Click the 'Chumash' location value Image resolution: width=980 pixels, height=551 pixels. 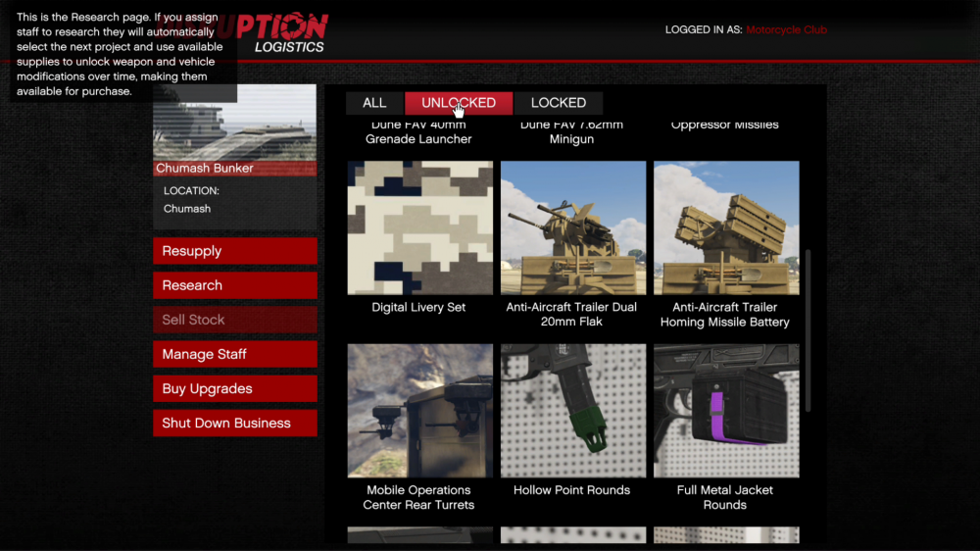(187, 209)
